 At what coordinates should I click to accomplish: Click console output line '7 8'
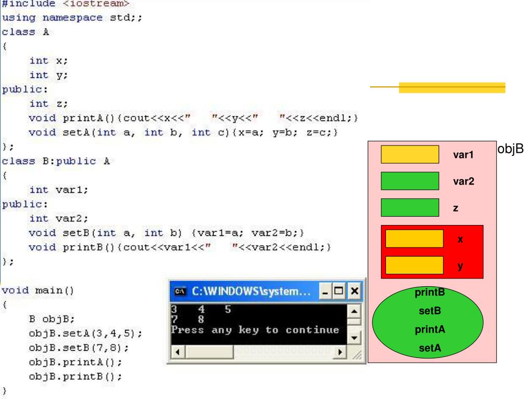coord(188,320)
